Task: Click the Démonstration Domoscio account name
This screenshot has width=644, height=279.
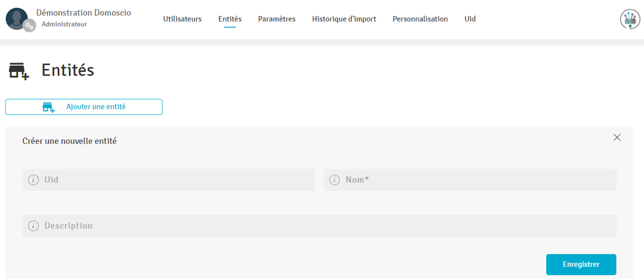Action: pos(83,12)
